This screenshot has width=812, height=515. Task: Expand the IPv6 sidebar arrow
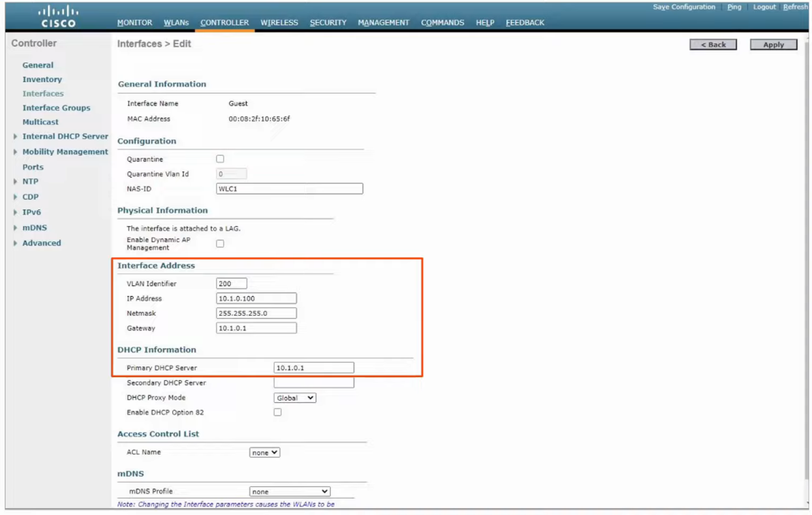click(15, 212)
